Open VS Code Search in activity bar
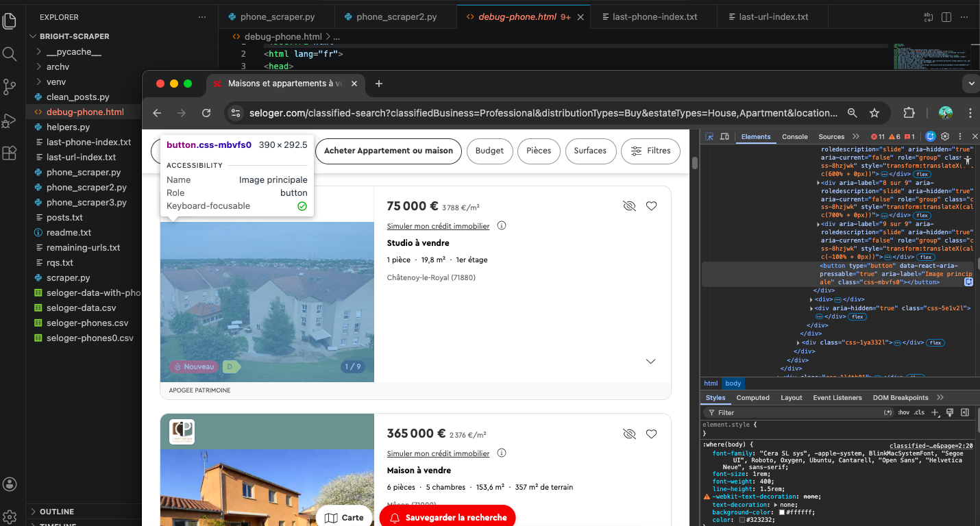Image resolution: width=980 pixels, height=526 pixels. 10,54
